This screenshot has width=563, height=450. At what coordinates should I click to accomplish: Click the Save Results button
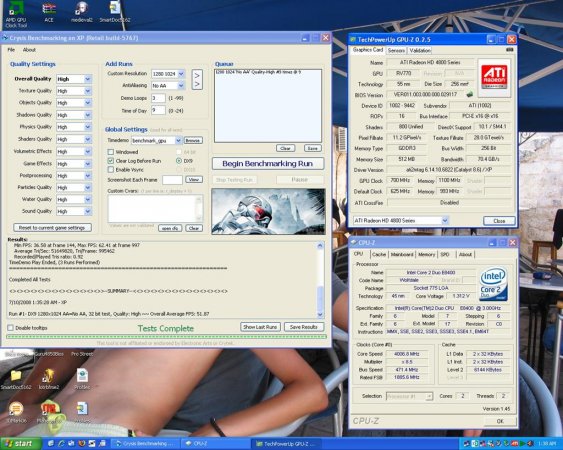point(304,327)
